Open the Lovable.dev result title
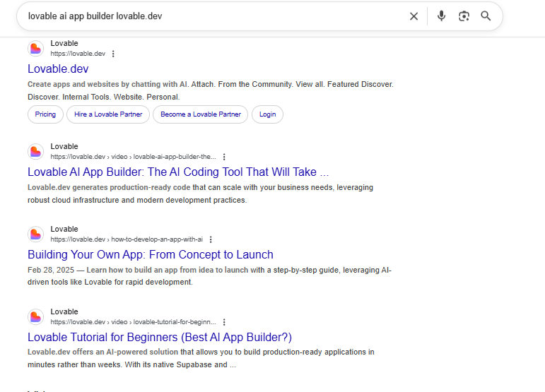545x392 pixels. [58, 69]
